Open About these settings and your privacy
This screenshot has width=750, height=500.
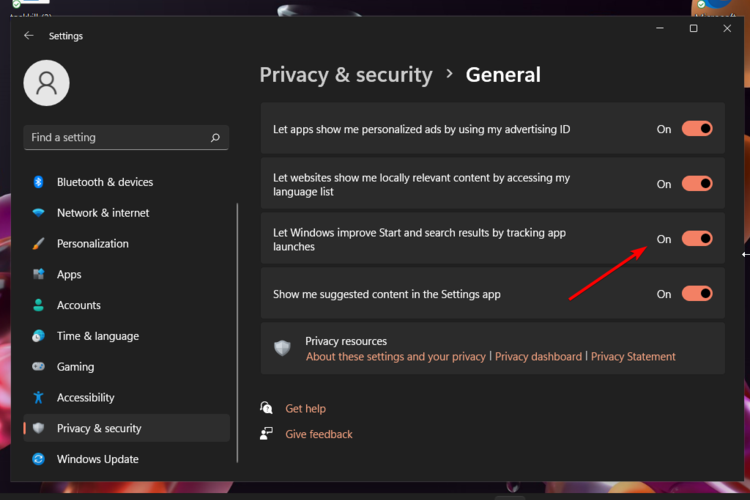tap(396, 356)
